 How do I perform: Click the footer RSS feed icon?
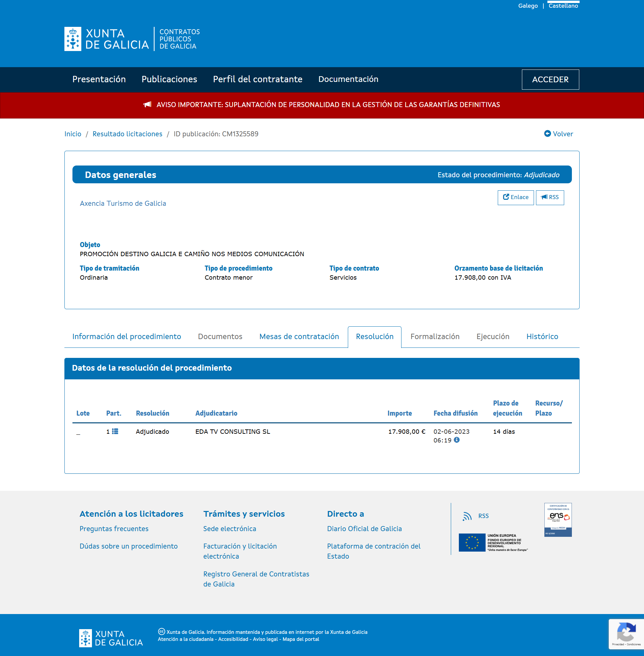[467, 516]
